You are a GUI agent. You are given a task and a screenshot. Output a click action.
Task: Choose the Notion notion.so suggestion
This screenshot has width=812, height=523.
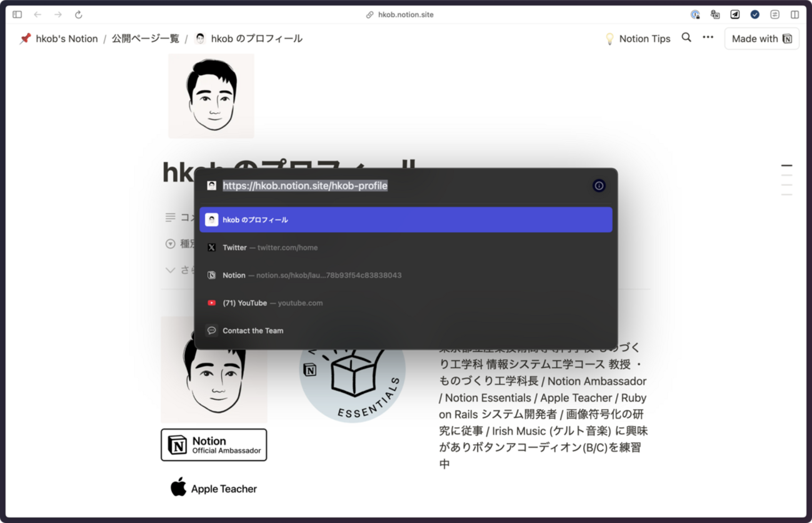click(x=406, y=275)
